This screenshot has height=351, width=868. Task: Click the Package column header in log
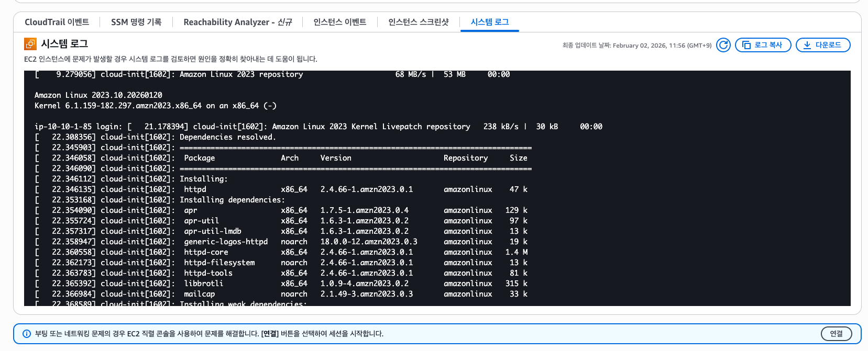click(200, 158)
